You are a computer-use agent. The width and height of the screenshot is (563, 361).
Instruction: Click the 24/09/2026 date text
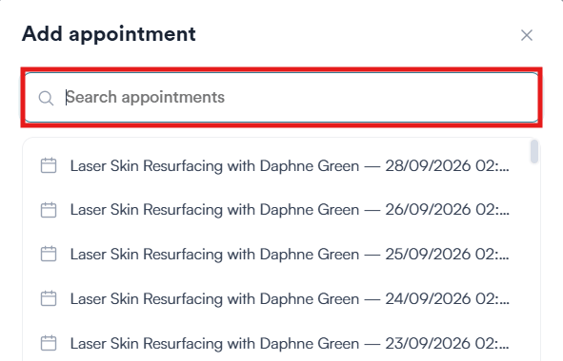point(428,299)
